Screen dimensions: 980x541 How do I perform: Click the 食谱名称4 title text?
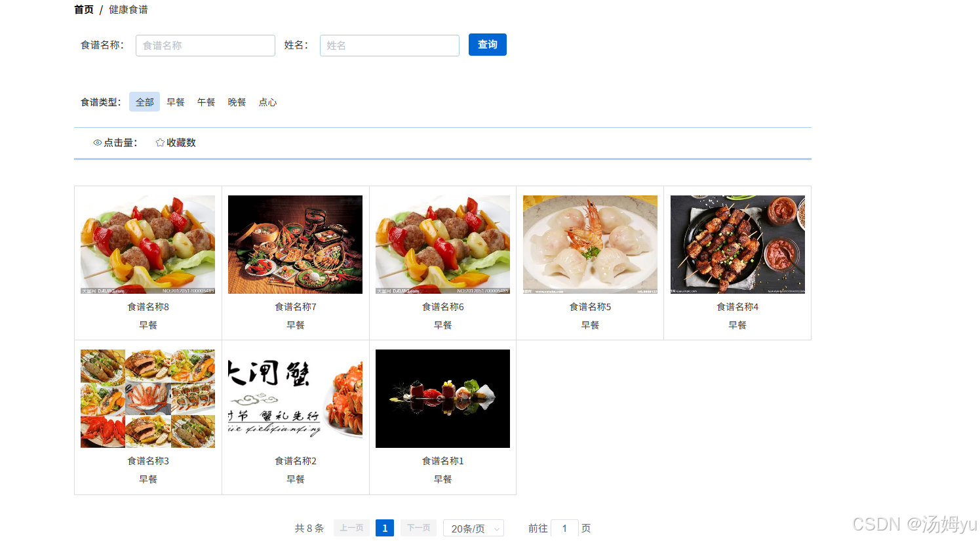[738, 307]
